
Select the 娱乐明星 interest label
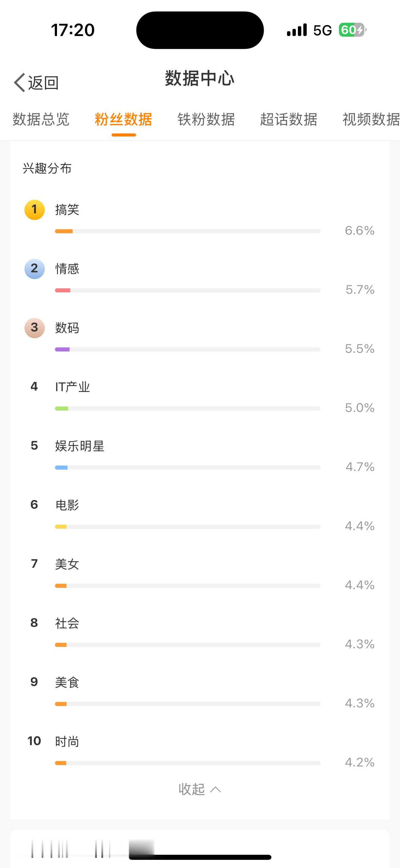tap(80, 446)
